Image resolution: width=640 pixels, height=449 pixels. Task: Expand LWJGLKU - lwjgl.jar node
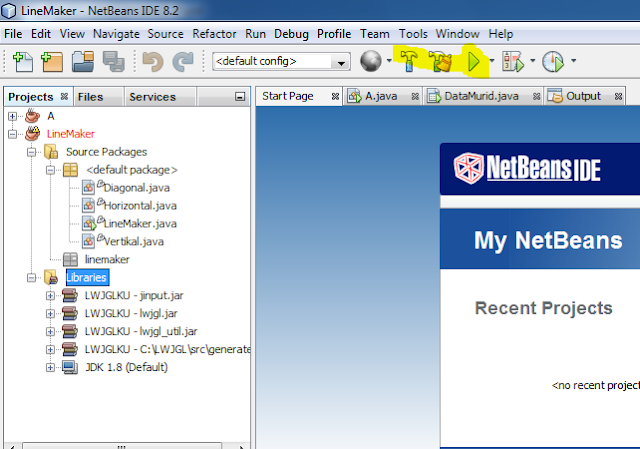pos(50,313)
